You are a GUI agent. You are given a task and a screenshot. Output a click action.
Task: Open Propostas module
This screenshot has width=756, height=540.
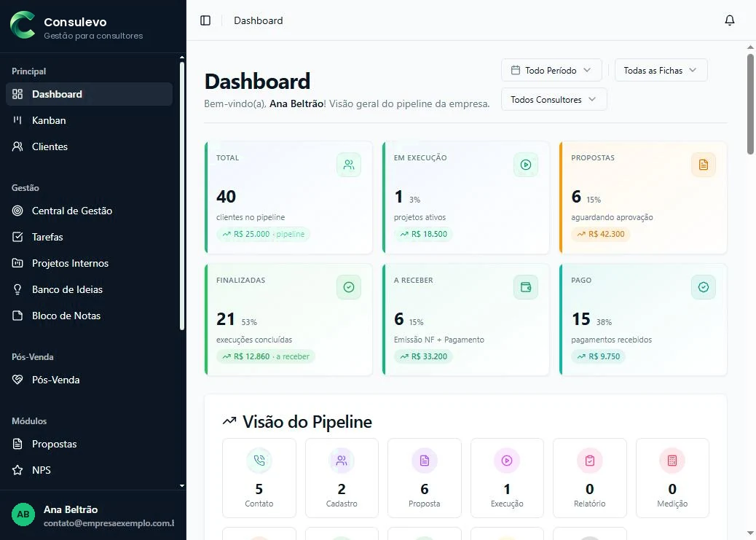[89, 444]
